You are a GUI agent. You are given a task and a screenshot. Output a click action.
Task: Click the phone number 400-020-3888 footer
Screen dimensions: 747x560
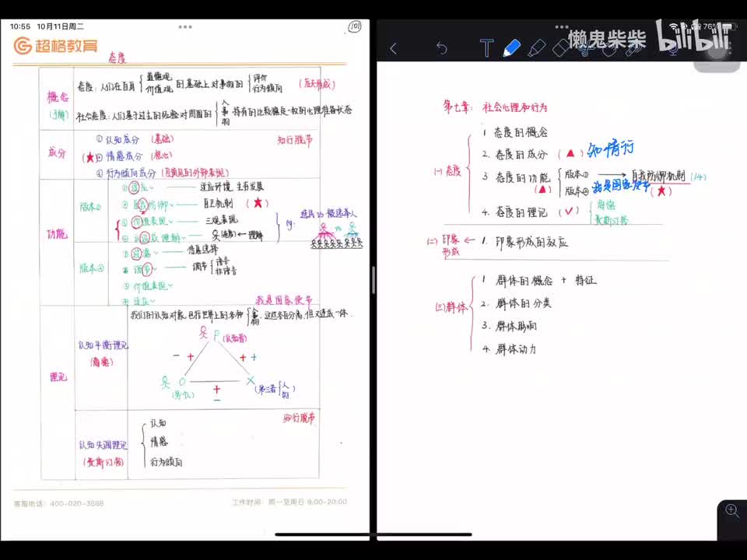[77, 503]
